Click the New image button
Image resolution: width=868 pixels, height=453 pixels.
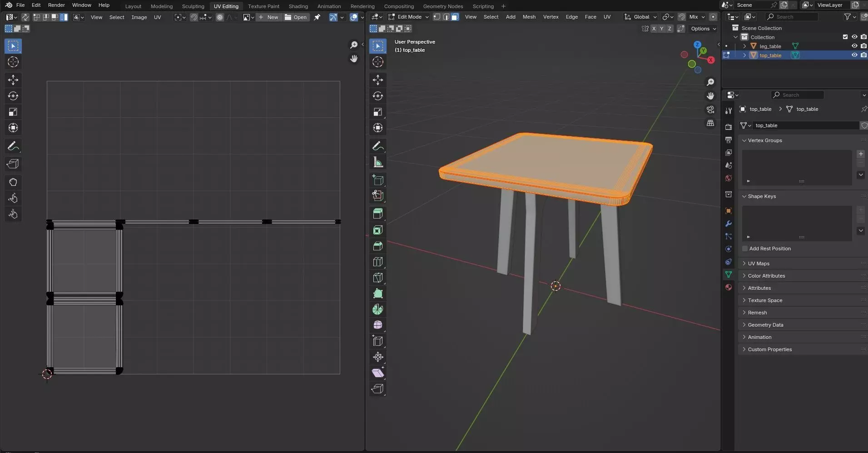[x=268, y=17]
